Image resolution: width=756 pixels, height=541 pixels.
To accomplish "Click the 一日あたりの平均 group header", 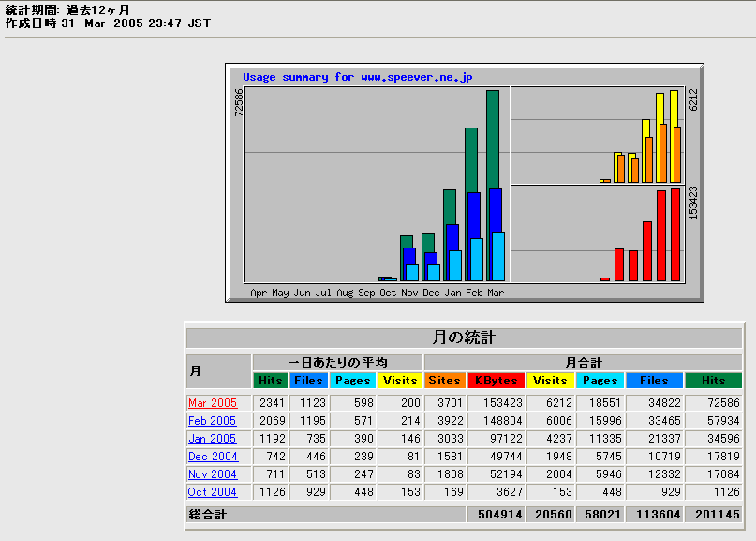I will coord(337,362).
